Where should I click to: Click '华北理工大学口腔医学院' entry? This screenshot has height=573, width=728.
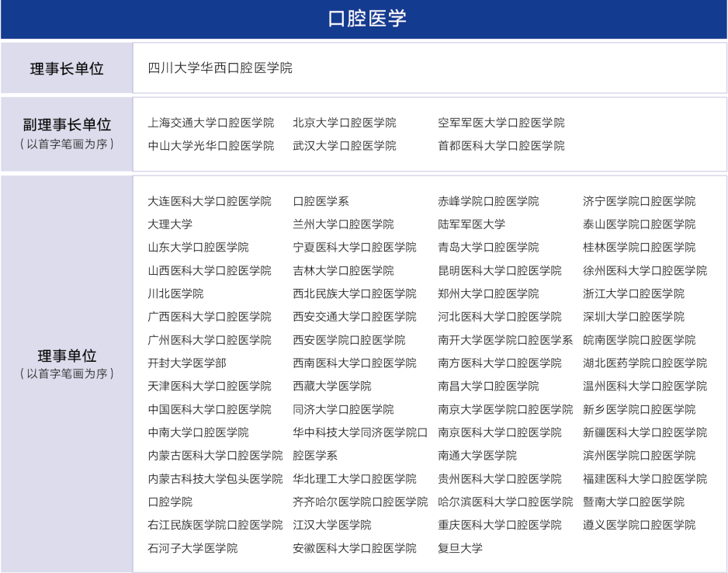[355, 479]
